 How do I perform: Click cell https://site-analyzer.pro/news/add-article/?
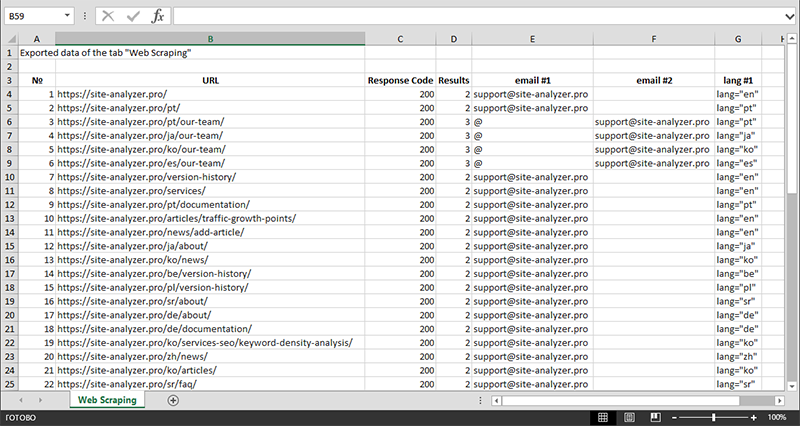coord(210,232)
